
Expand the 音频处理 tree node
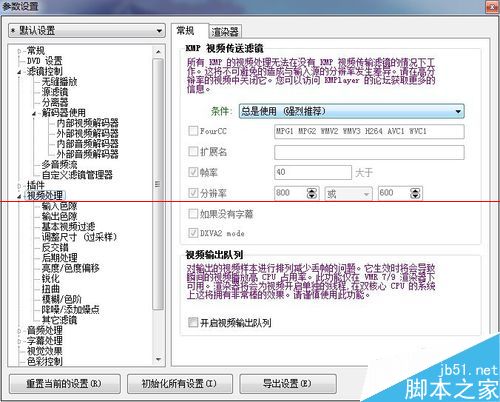point(19,331)
